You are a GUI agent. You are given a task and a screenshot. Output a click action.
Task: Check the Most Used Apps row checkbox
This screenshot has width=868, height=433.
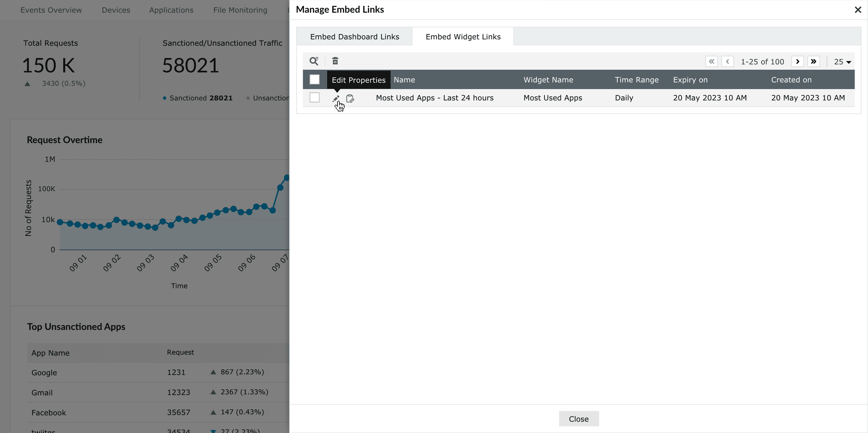coord(314,97)
